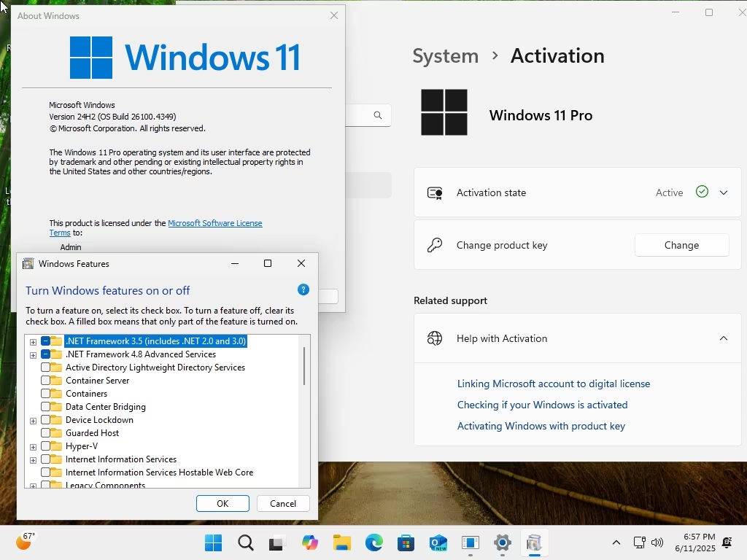Screen dimensions: 747x560
Task: Open Linking Microsoft account to digital license
Action: point(554,384)
